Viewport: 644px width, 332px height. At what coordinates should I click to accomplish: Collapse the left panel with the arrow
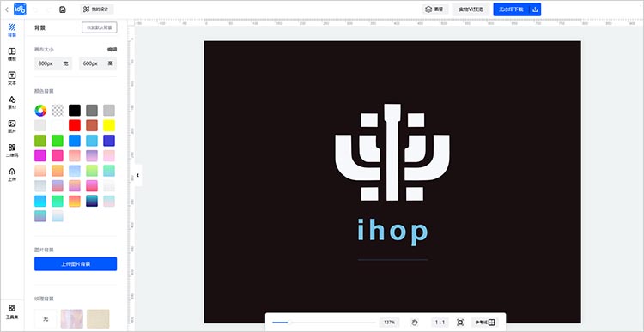(x=138, y=175)
